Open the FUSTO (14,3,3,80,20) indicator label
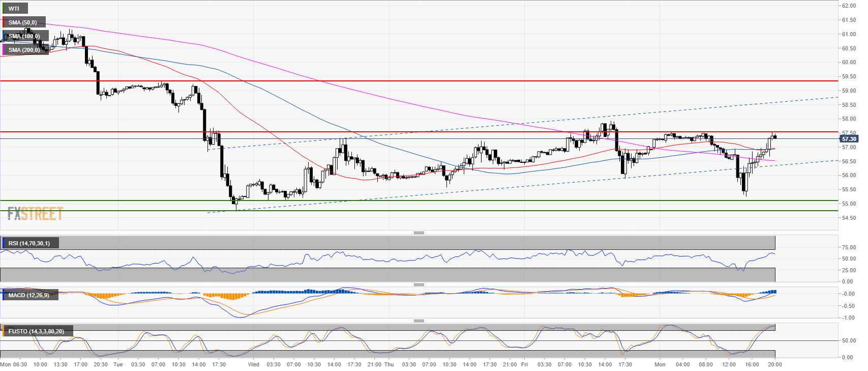 (x=36, y=331)
